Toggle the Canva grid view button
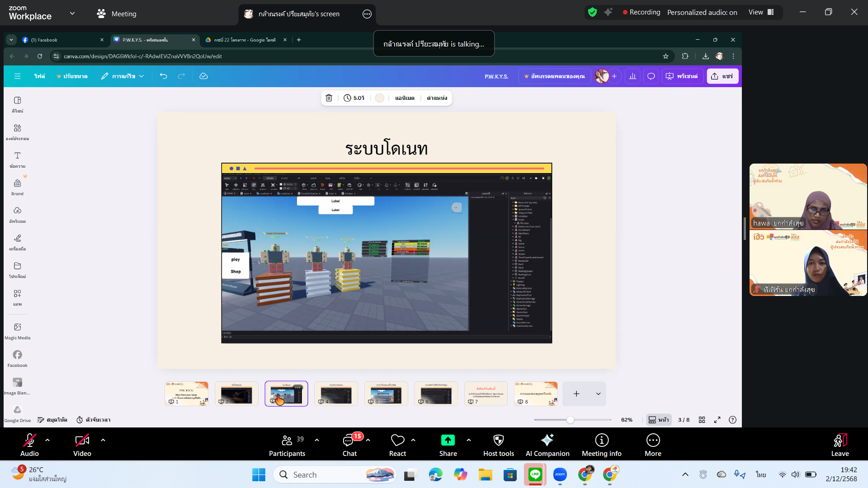This screenshot has width=868, height=488. pos(702,420)
